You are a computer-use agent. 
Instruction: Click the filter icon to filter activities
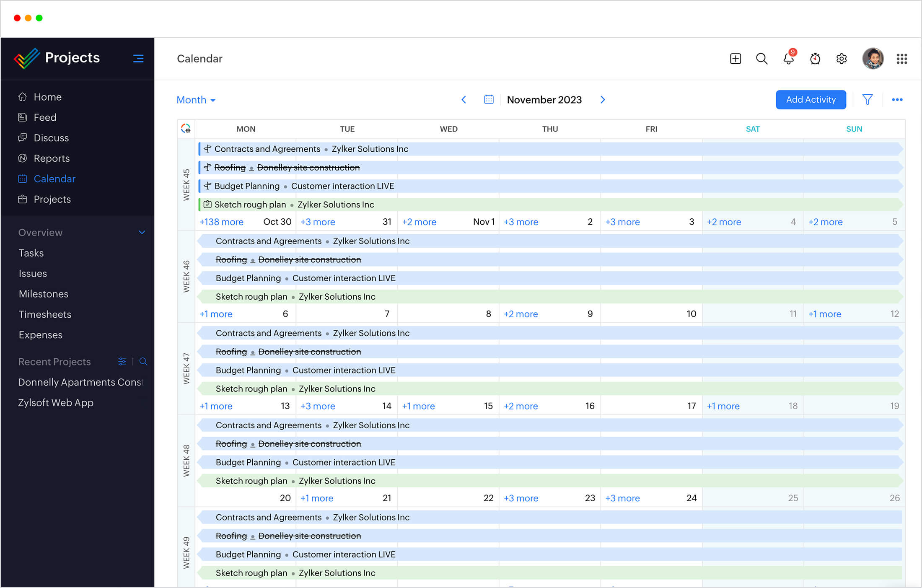[868, 99]
